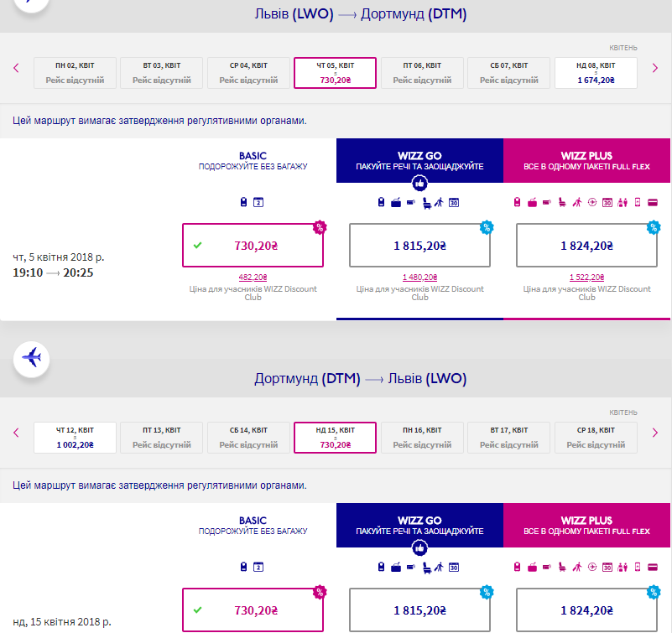Choose return date ЧТ 12, КВІТ
The height and width of the screenshot is (633, 672).
(75, 438)
